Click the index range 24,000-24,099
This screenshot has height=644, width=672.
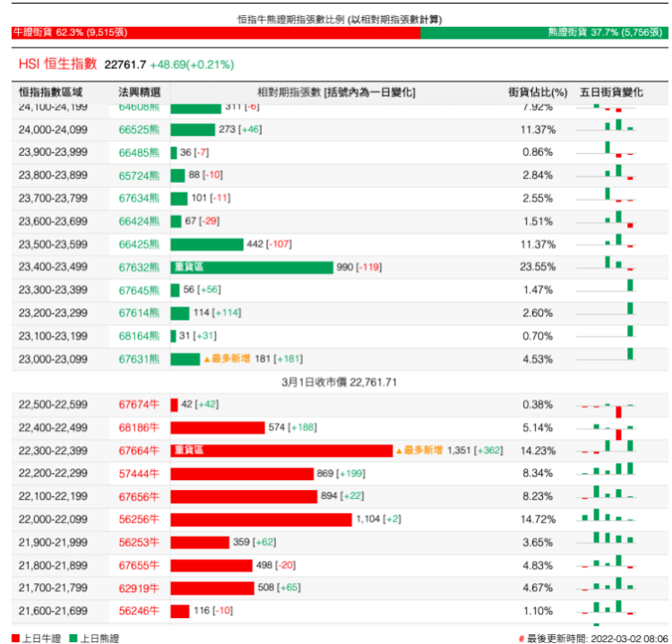click(53, 130)
